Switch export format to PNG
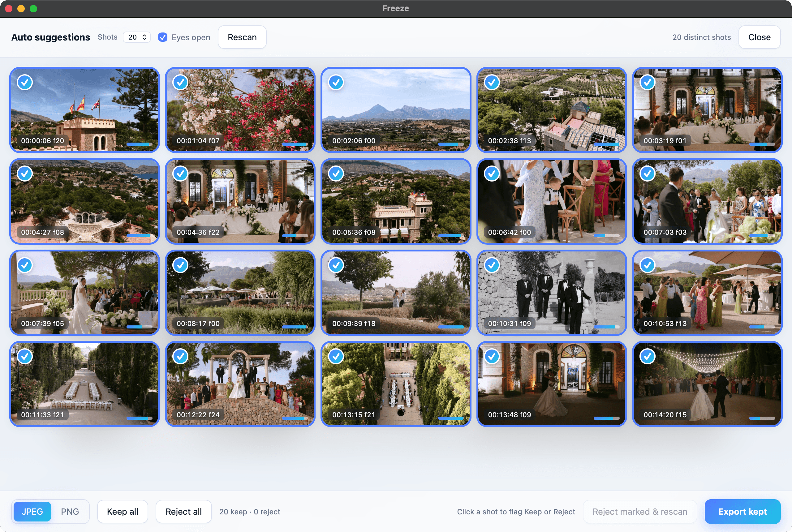The width and height of the screenshot is (792, 532). coord(70,512)
